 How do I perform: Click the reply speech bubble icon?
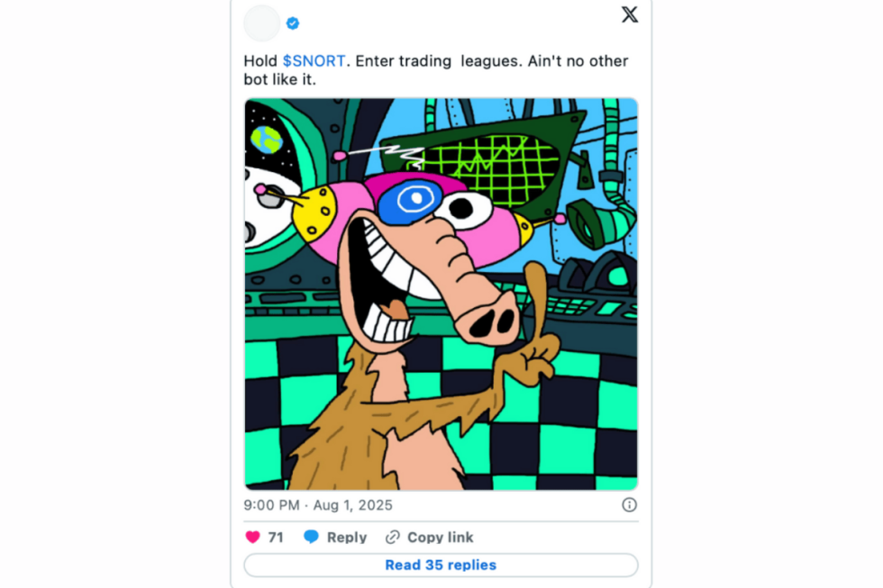click(312, 538)
